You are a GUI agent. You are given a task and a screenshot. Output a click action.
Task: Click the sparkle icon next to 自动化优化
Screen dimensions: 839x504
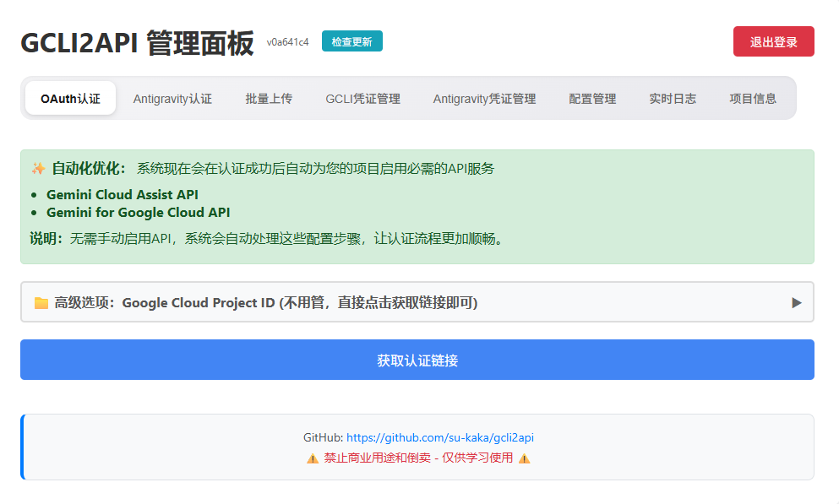pos(38,168)
